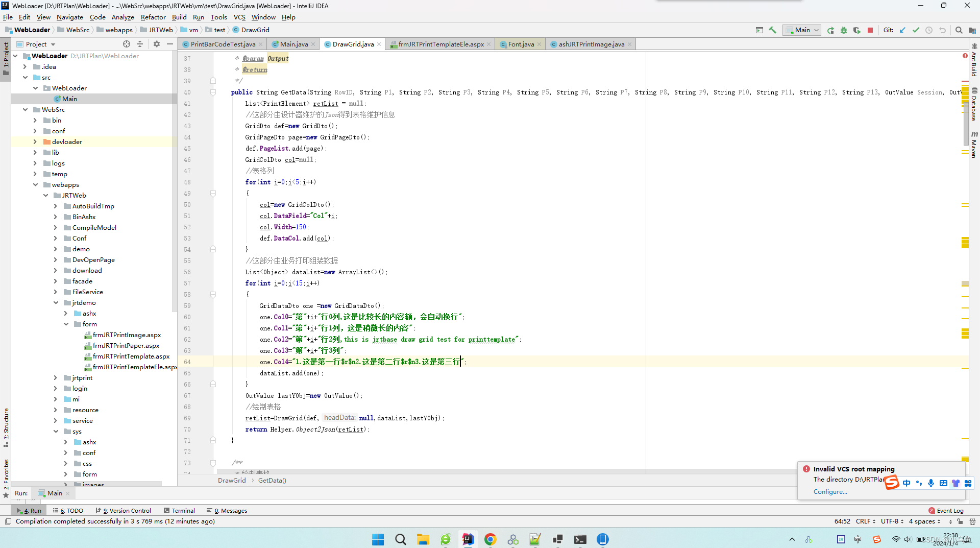This screenshot has height=548, width=980.
Task: Open the Refactor menu
Action: (x=153, y=17)
